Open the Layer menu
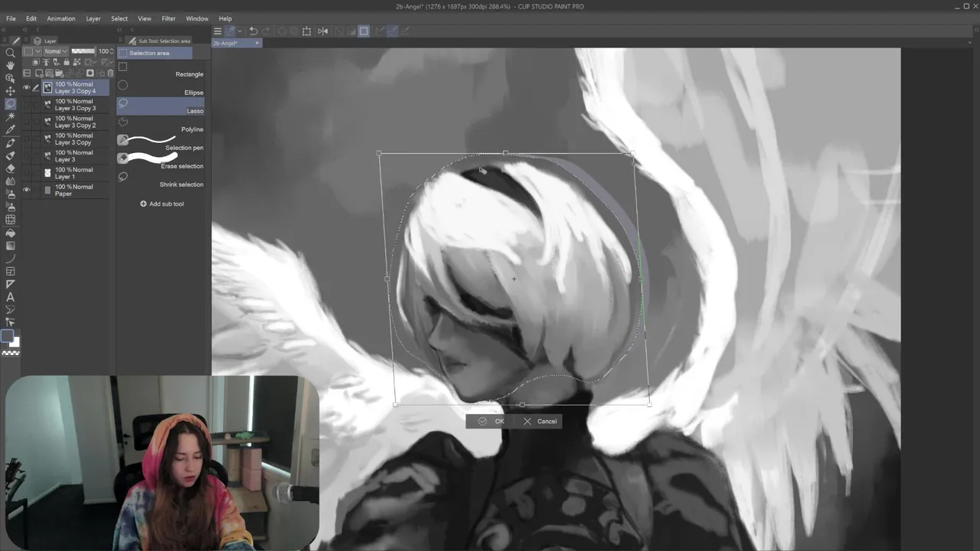Screen dimensions: 980x551 (x=93, y=18)
